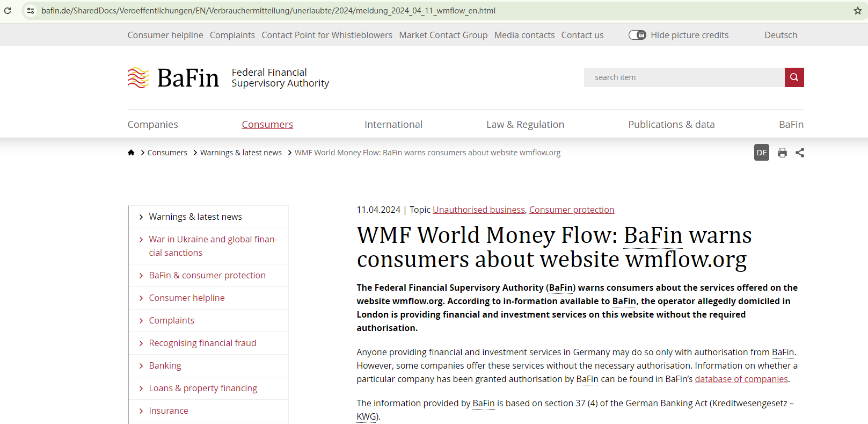The height and width of the screenshot is (424, 868).
Task: Open the International main menu
Action: (x=393, y=125)
